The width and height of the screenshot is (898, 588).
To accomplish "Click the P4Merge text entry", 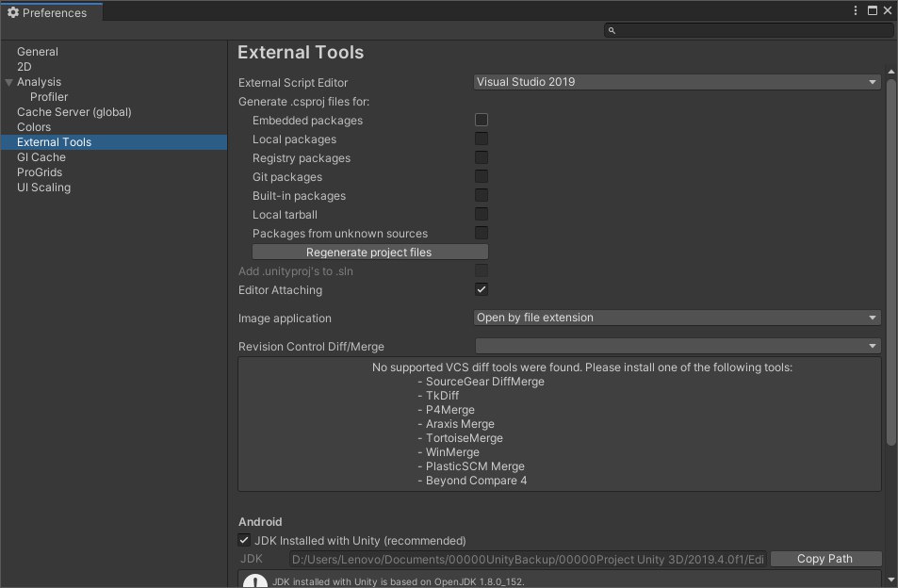I will click(449, 410).
